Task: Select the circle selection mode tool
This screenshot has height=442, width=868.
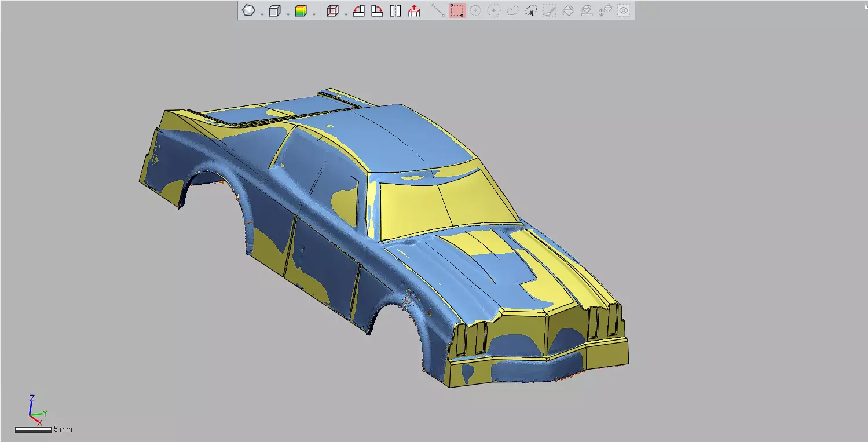Action: 475,10
